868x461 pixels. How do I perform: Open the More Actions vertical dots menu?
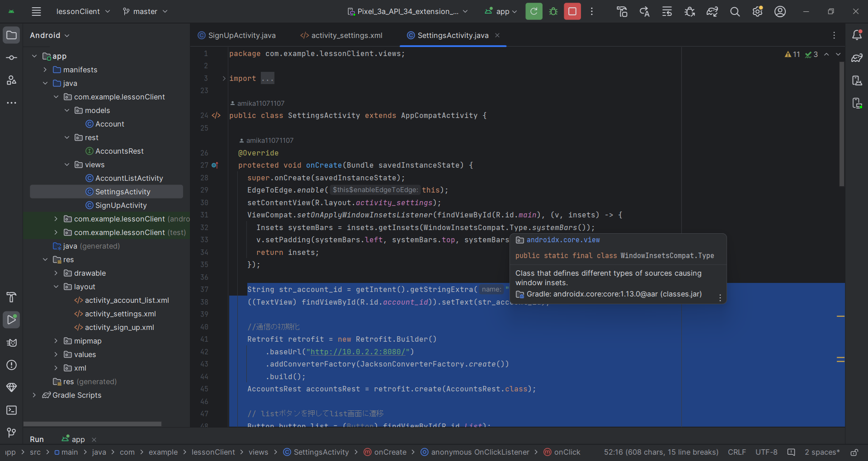pos(592,11)
